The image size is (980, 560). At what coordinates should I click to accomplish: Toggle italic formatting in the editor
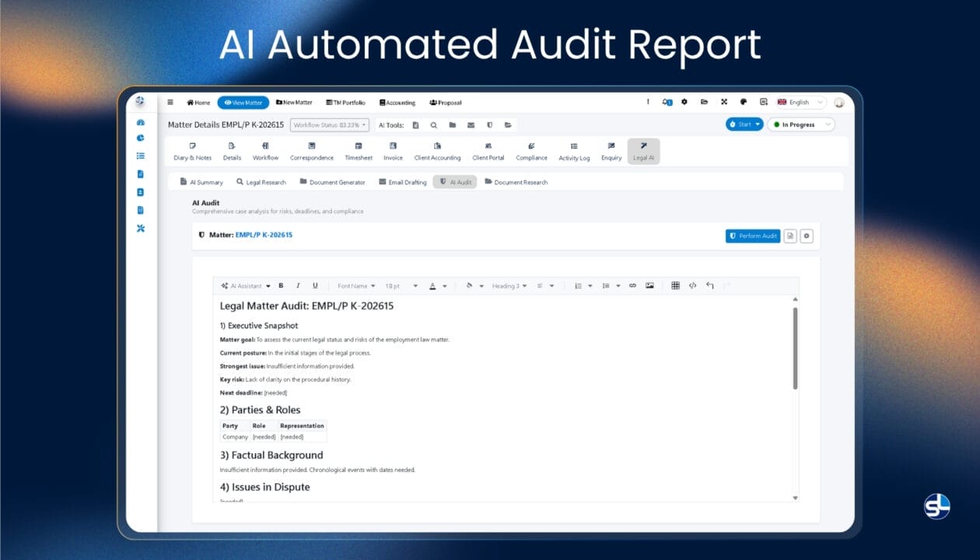tap(297, 285)
